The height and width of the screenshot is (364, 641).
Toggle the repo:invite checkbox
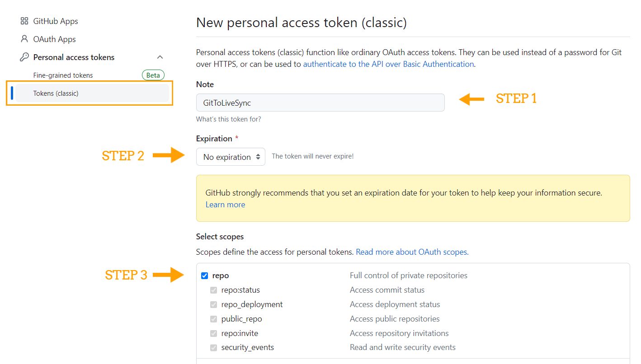214,333
